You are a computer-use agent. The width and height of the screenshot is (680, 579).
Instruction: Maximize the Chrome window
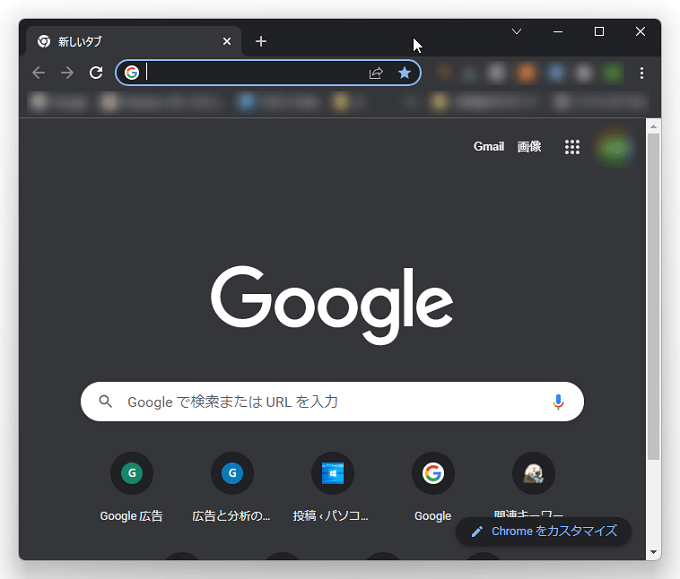tap(599, 32)
